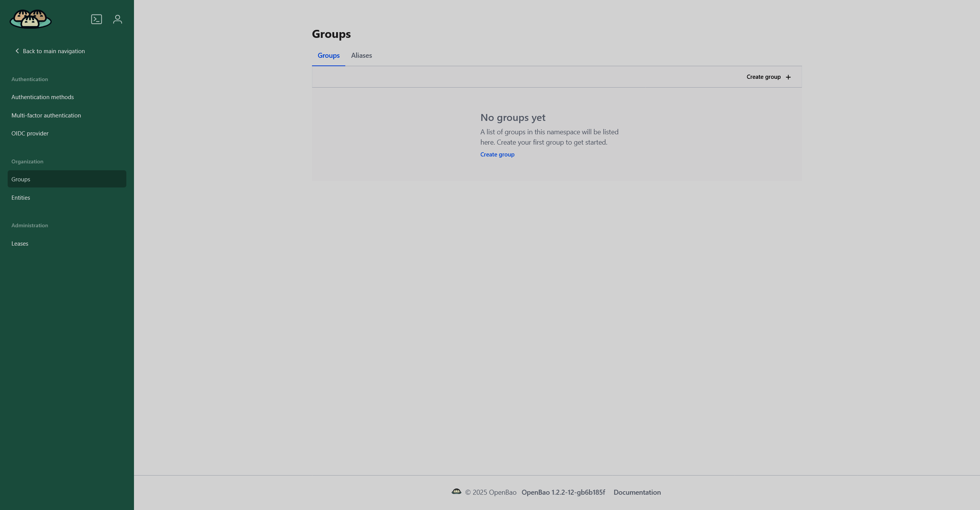Click the No groups yet heading
The width and height of the screenshot is (980, 510).
point(513,117)
